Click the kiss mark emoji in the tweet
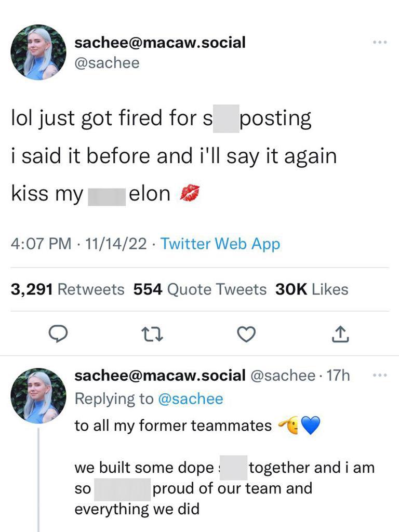Viewport: 399px width, 532px height. (189, 194)
